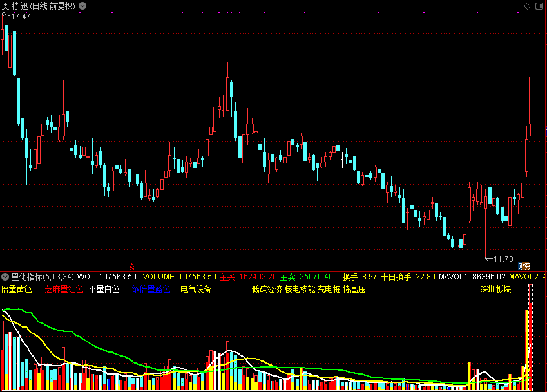Toggle the 平量白色 legend display
Viewport: 547px width, 392px height.
104,290
